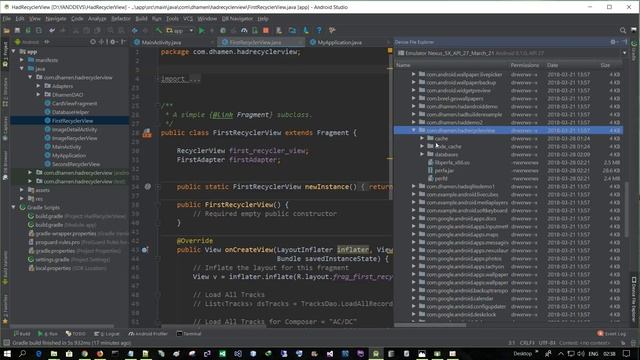Collapse the selected com.dhamen.hadrecyclerview folder
The width and height of the screenshot is (640, 360).
click(413, 130)
